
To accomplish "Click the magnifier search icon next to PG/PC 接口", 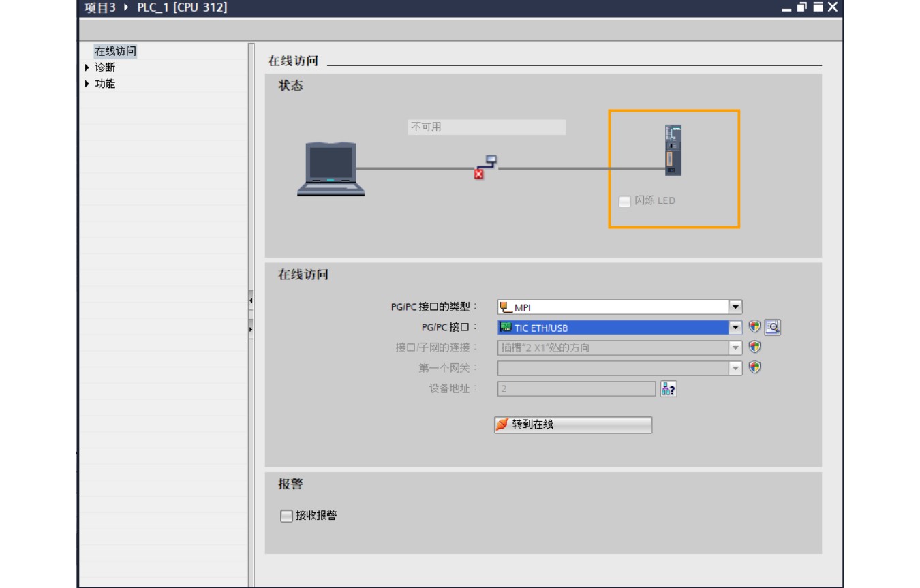I will click(x=772, y=327).
